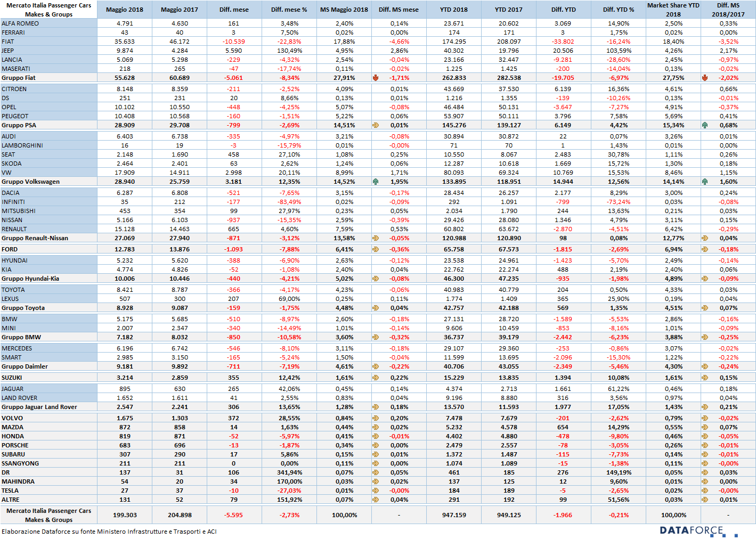The image size is (756, 539).
Task: Click the yellow arrow in Gruppo Daimler Diff. MS mese
Action: (376, 366)
